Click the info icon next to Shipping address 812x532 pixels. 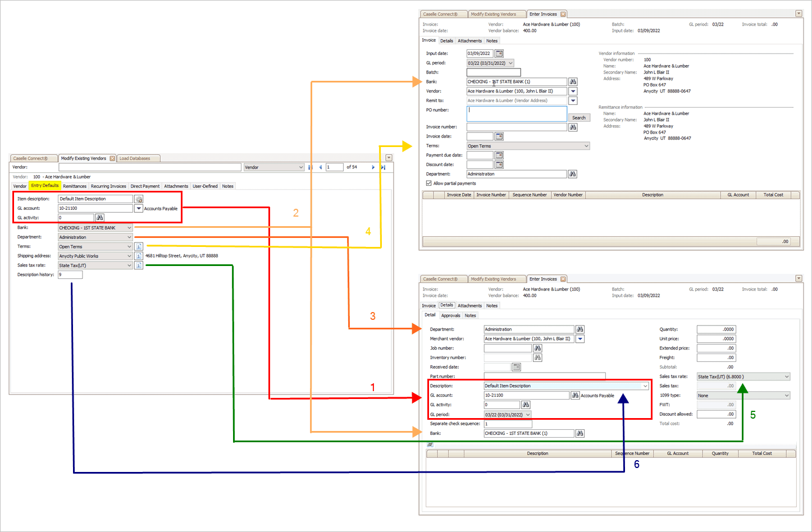(139, 256)
